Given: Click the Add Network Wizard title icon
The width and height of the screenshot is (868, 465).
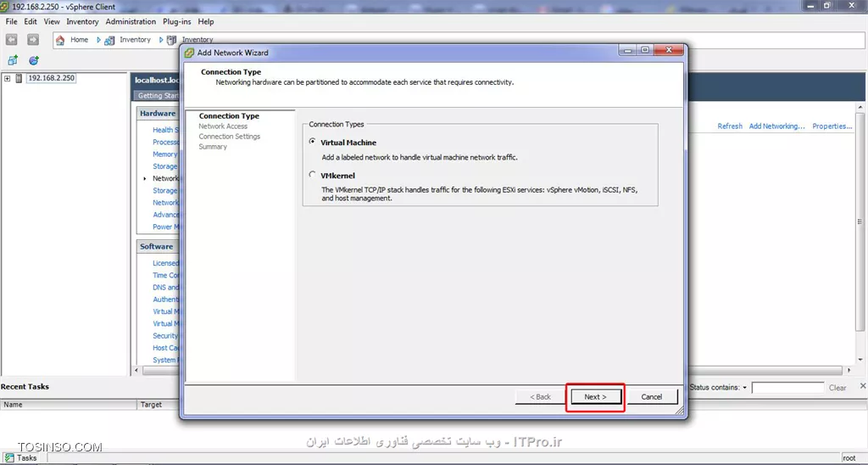Looking at the screenshot, I should click(x=189, y=53).
